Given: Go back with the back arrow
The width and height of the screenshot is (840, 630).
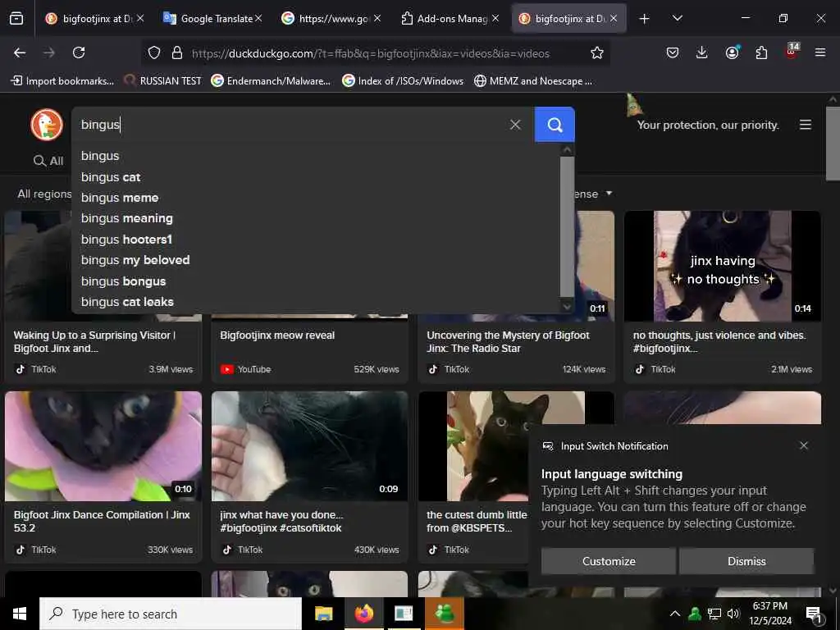Looking at the screenshot, I should tap(20, 52).
